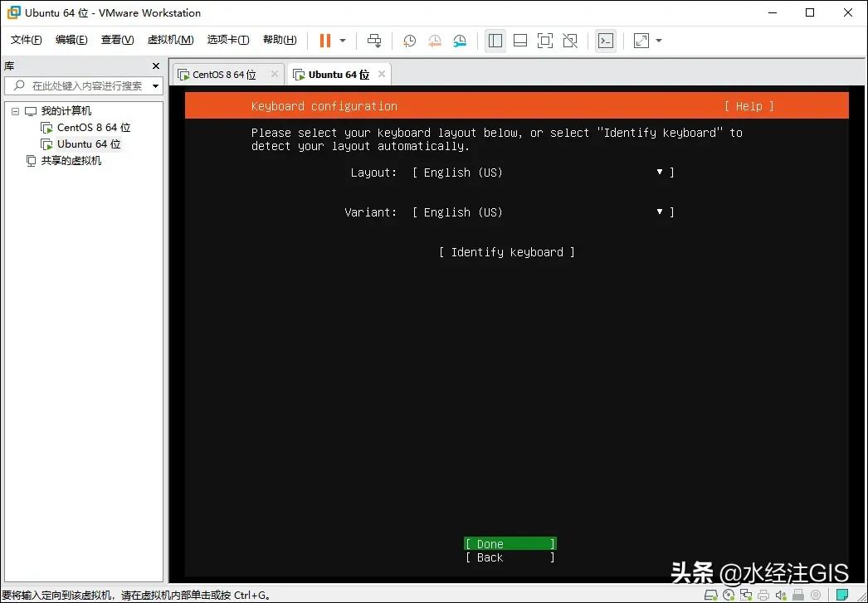Click the virtual CD/DVD status icon
This screenshot has height=603, width=868.
(727, 595)
